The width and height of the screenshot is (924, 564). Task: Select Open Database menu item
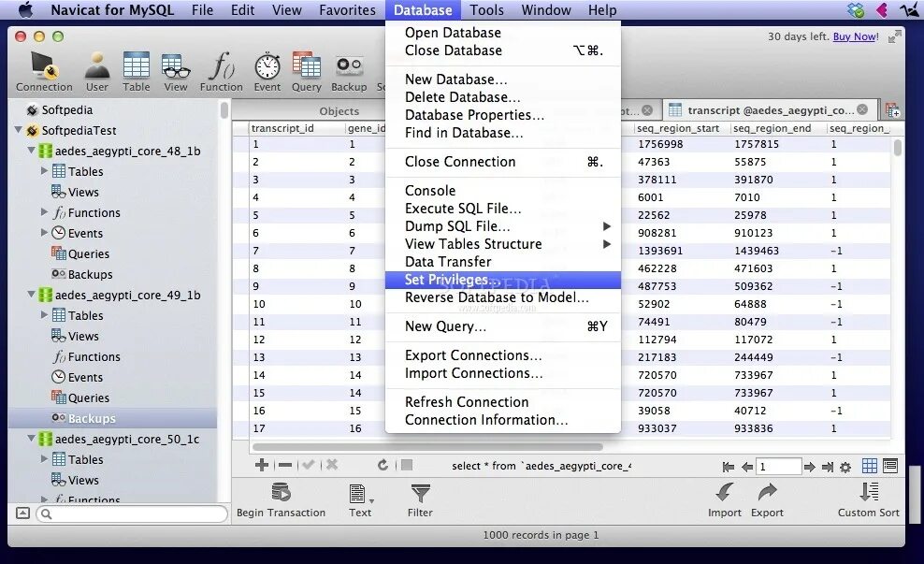tap(502, 33)
